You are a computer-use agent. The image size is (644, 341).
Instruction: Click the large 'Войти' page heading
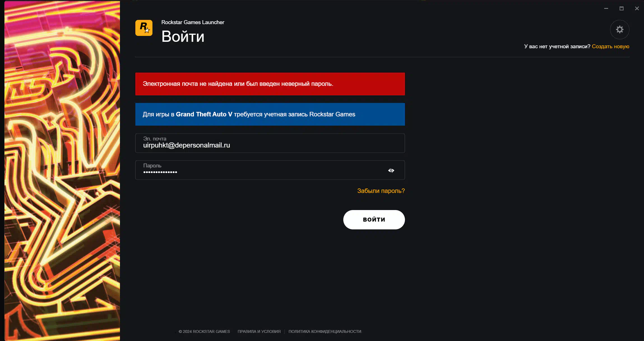pos(183,37)
